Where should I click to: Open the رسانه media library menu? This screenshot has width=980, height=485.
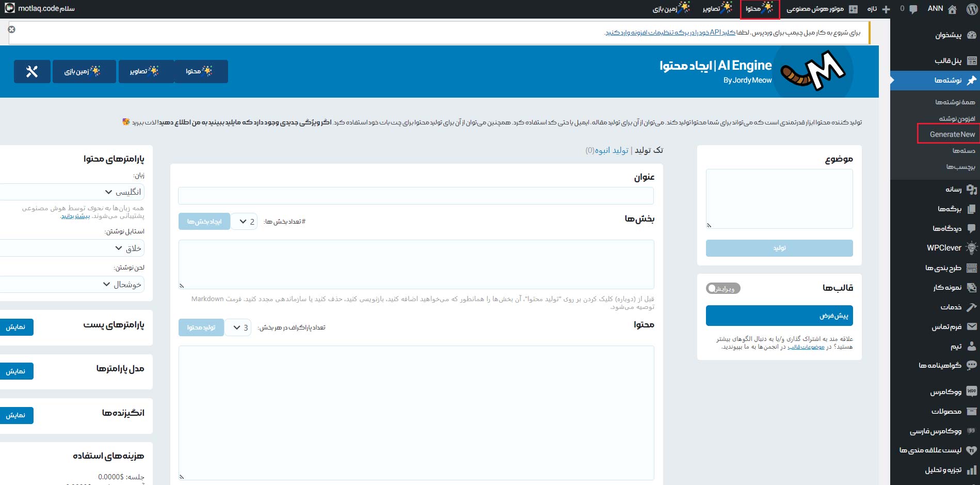[x=953, y=189]
